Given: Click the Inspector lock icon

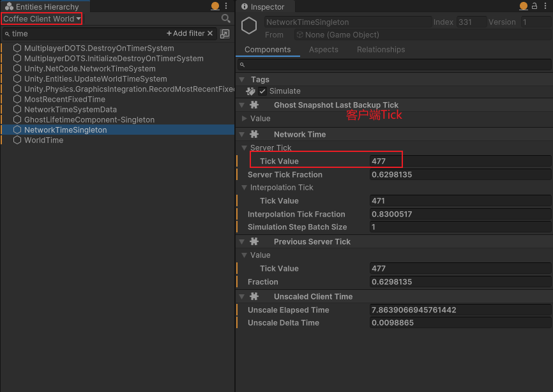Looking at the screenshot, I should [x=534, y=6].
